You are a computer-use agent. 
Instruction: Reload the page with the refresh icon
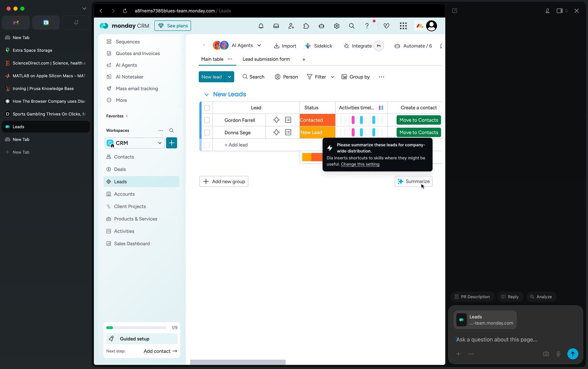point(125,11)
